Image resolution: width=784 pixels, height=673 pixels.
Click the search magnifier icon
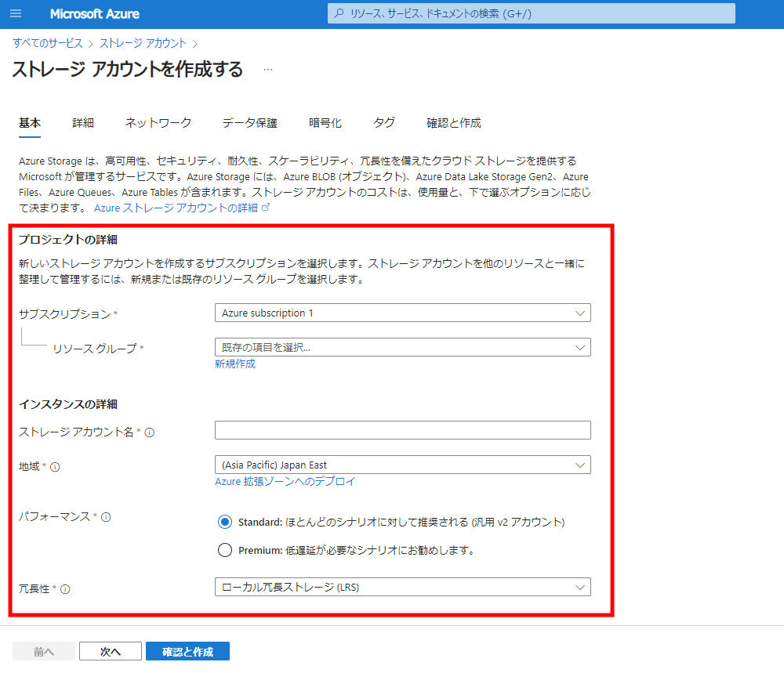click(x=339, y=13)
